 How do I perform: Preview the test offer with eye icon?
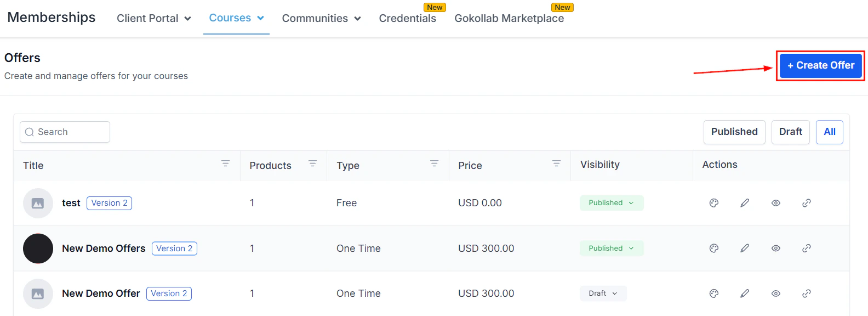pos(776,203)
